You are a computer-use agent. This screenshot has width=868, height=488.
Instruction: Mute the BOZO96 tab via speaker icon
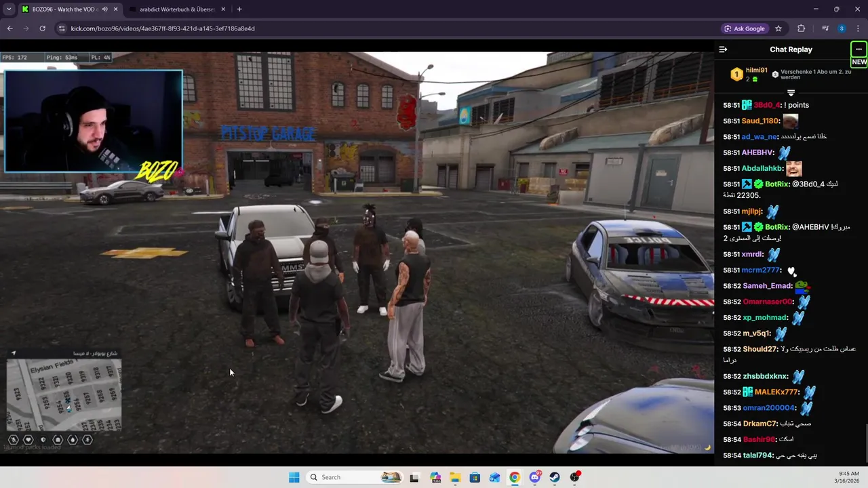point(105,9)
